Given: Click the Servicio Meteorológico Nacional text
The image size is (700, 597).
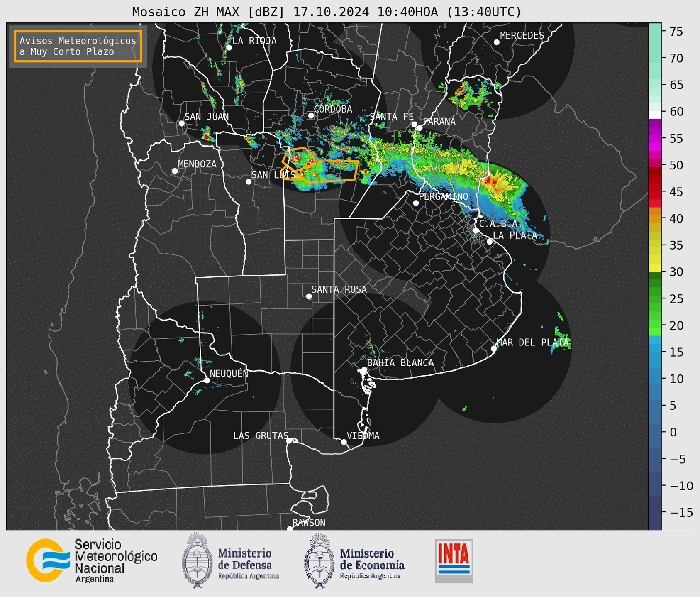Looking at the screenshot, I should click(x=116, y=561).
